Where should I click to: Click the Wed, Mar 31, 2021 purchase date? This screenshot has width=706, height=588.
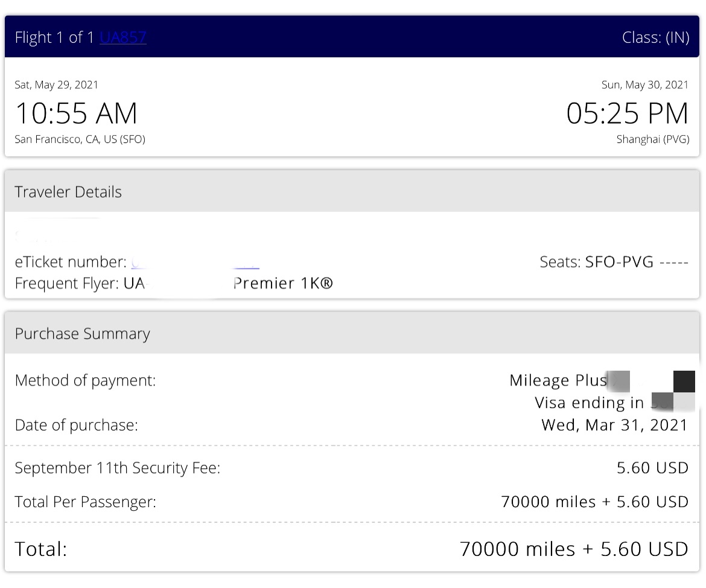pos(614,425)
